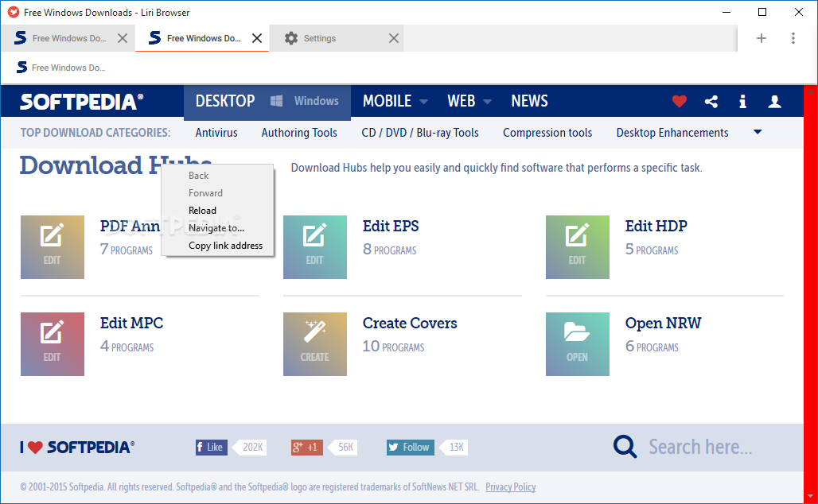Open the browser three-dot overflow menu
The image size is (818, 504).
[x=793, y=38]
